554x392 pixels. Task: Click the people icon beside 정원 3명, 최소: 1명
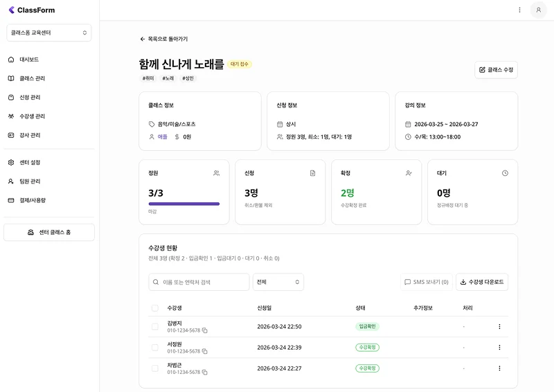tap(280, 137)
